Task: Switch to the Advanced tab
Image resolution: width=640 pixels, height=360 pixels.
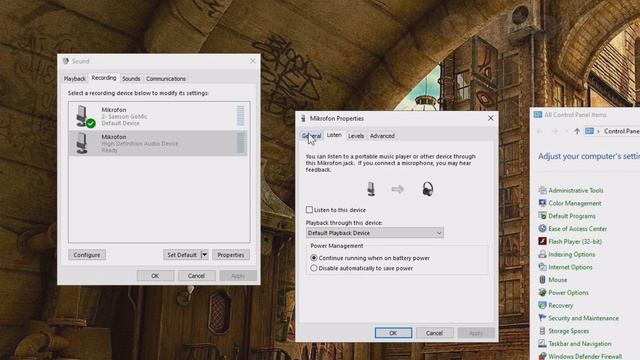Action: click(x=382, y=136)
